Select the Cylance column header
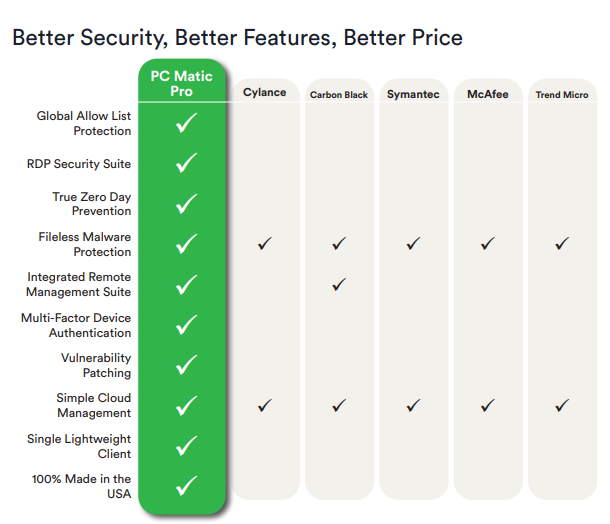This screenshot has height=524, width=610. (265, 93)
